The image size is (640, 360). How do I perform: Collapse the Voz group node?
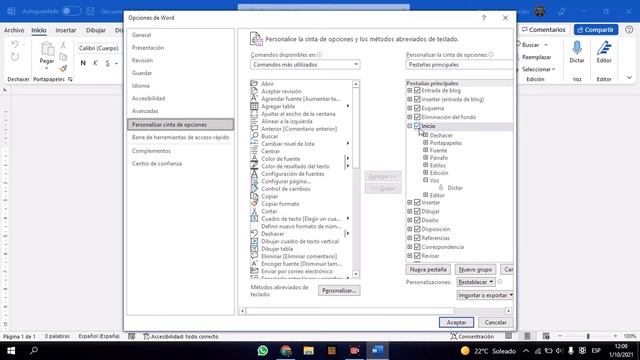425,180
